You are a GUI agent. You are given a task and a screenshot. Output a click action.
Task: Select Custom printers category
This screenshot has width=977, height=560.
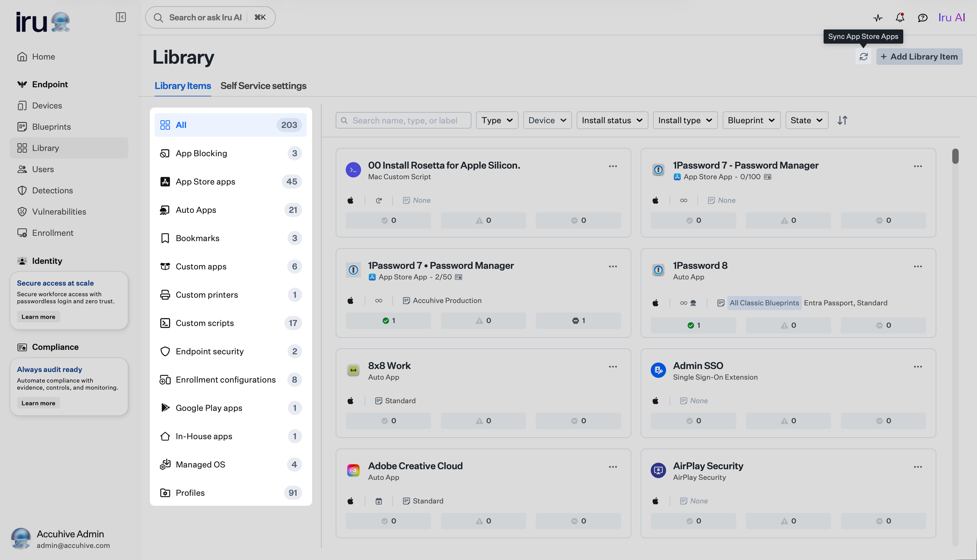[230, 295]
